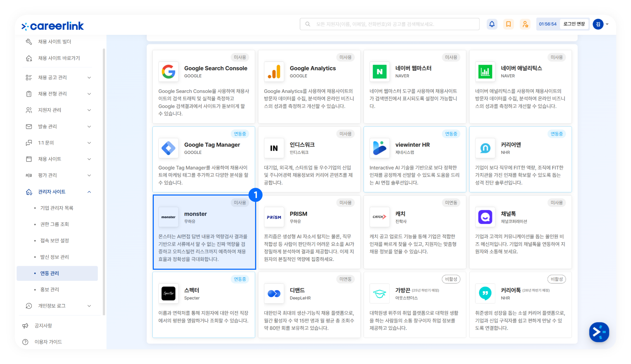Click the orange user-settings icon in header

coord(525,24)
